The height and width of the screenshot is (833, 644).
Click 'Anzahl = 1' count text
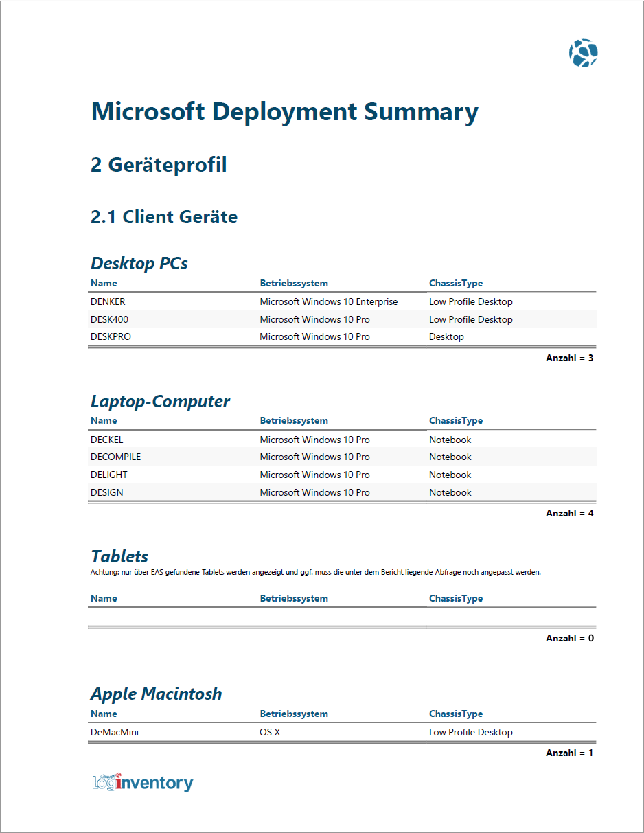pos(570,753)
